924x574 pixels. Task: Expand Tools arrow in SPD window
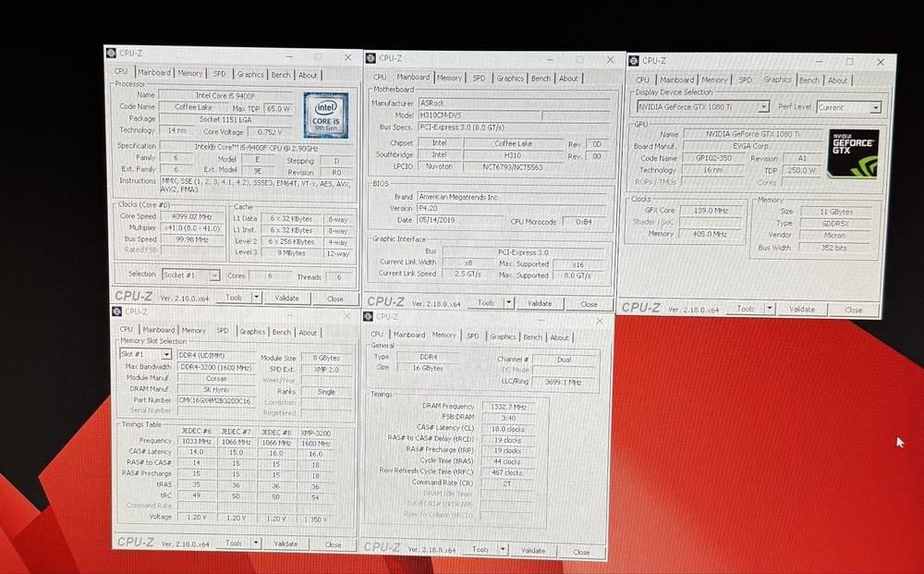click(256, 543)
